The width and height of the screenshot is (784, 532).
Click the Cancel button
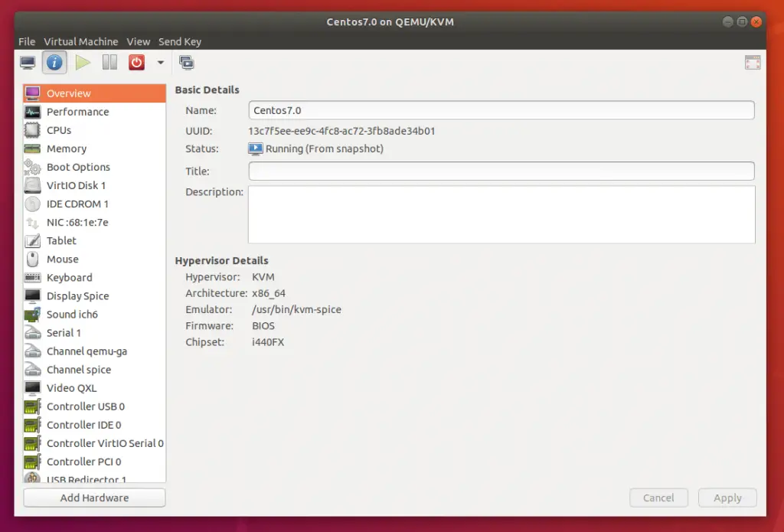[658, 498]
